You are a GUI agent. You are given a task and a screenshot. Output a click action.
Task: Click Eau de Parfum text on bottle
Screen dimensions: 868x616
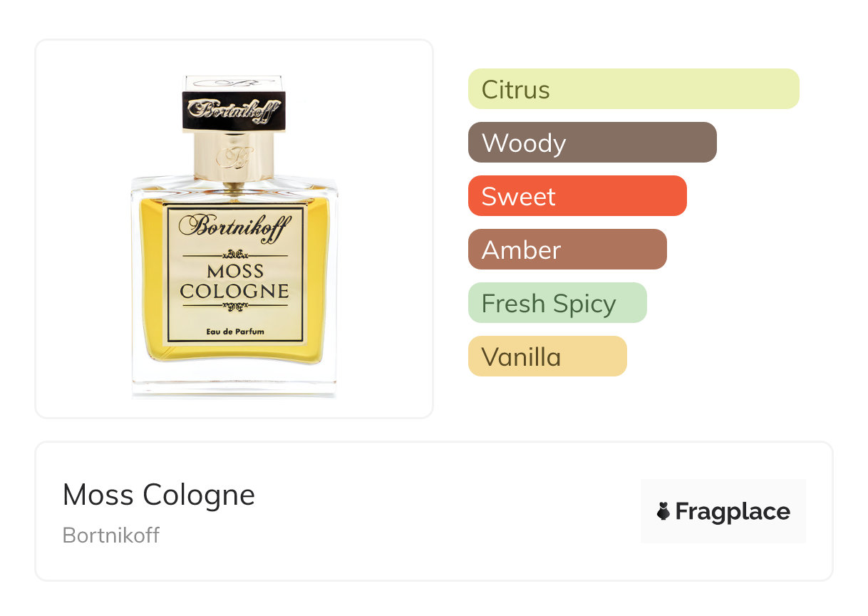point(234,332)
